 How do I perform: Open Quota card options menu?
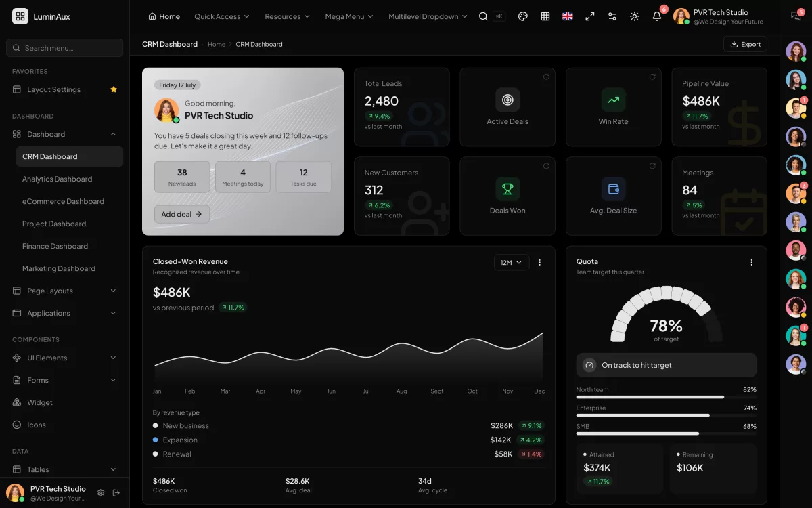pyautogui.click(x=751, y=262)
